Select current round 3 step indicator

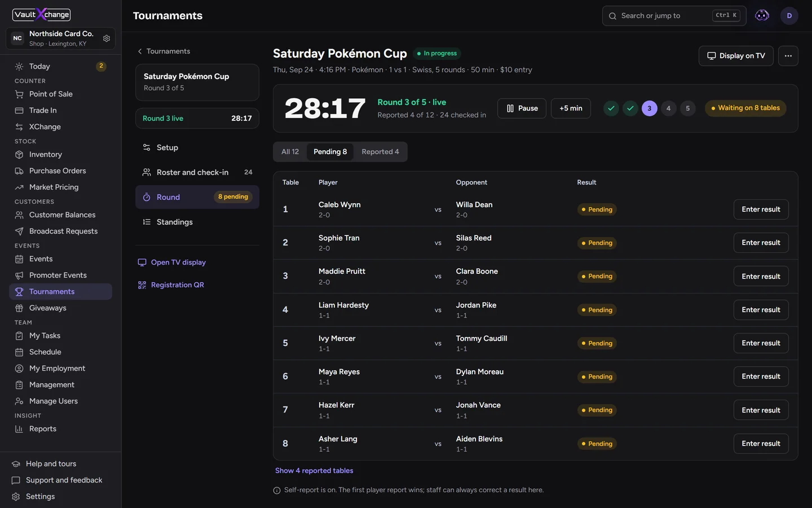[x=650, y=108]
